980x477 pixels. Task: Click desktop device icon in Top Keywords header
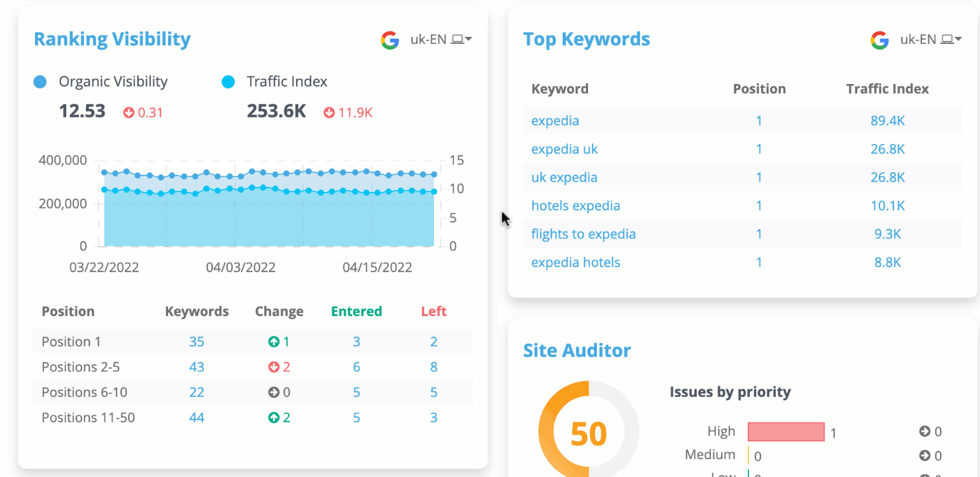947,40
